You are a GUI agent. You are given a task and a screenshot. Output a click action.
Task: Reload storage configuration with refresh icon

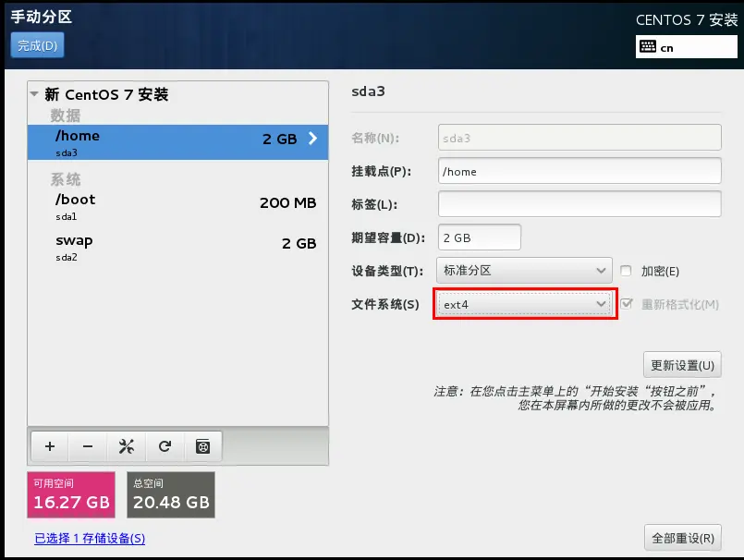point(165,446)
